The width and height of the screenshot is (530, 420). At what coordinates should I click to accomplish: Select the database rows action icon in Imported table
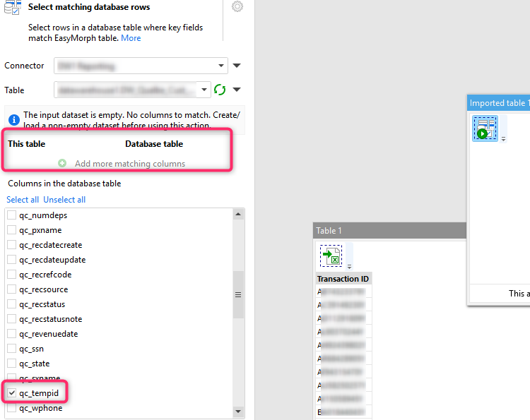(x=485, y=128)
